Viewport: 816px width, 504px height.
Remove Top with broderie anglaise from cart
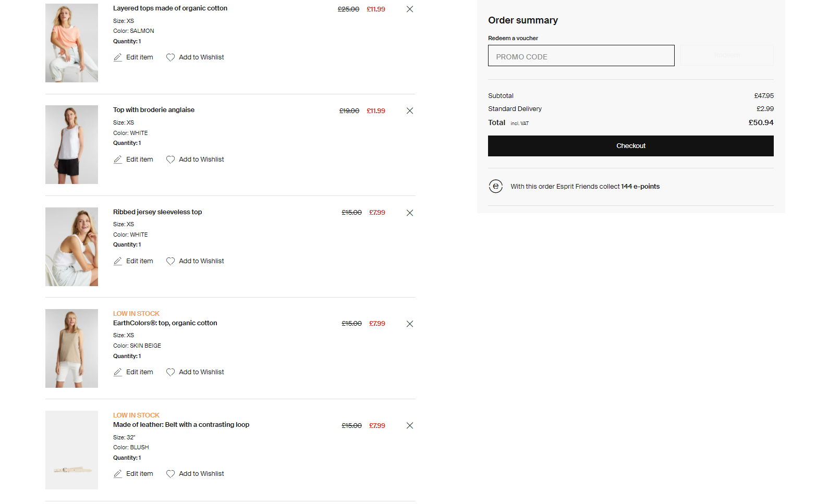point(409,111)
